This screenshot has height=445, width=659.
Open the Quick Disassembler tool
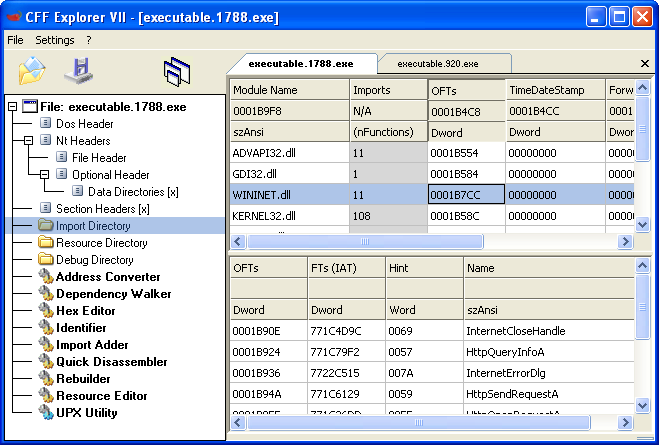pos(111,362)
